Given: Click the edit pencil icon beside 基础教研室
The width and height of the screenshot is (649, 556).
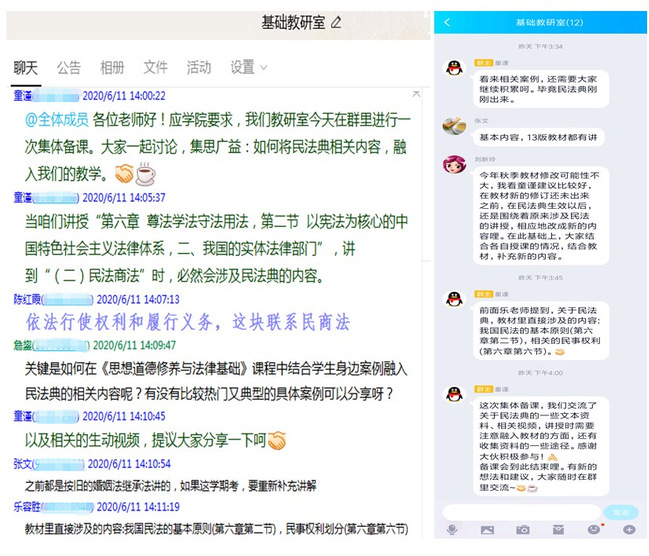Looking at the screenshot, I should [336, 22].
